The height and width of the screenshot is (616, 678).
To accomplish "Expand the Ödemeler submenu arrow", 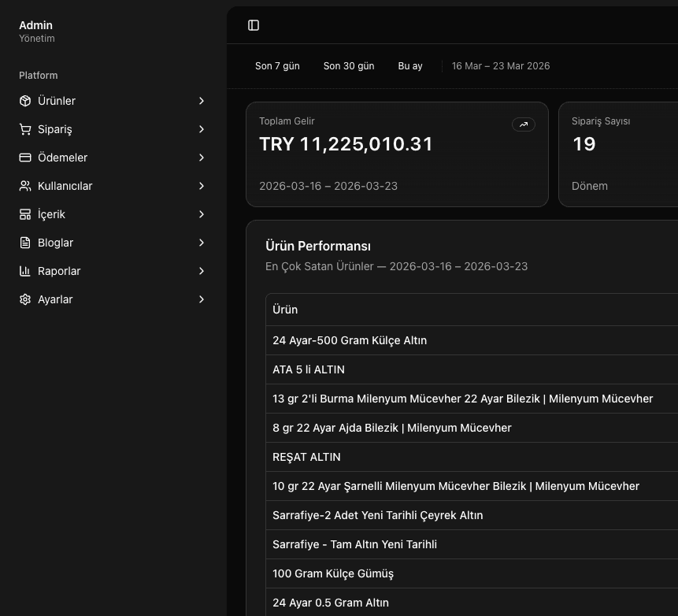I will coord(202,158).
